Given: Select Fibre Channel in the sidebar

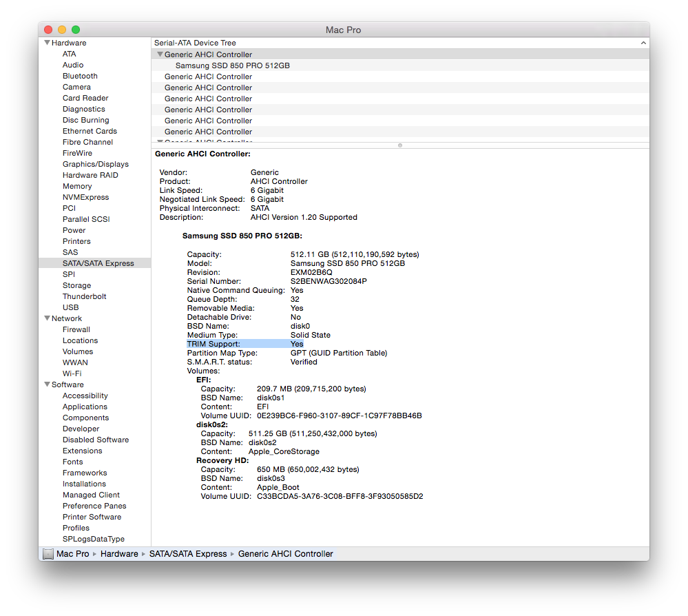Looking at the screenshot, I should coord(87,142).
